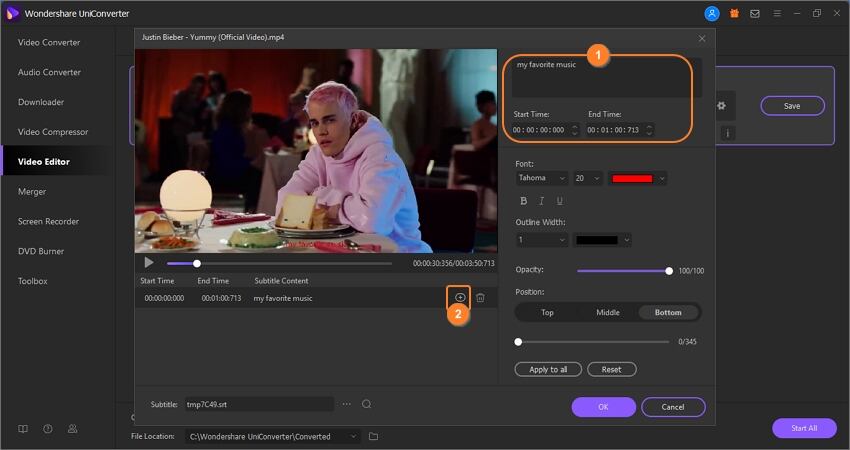Browse subtitle file with the ellipsis icon
Image resolution: width=850 pixels, height=450 pixels.
click(x=346, y=404)
